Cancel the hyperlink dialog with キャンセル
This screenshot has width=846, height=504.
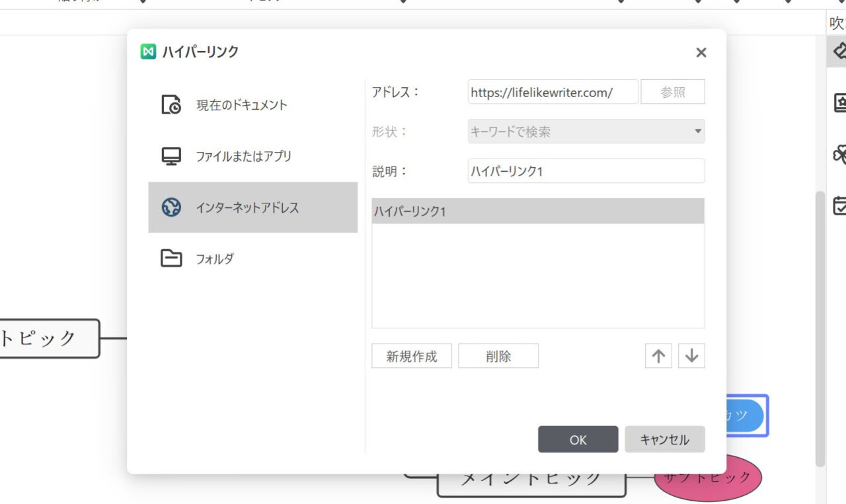(665, 439)
